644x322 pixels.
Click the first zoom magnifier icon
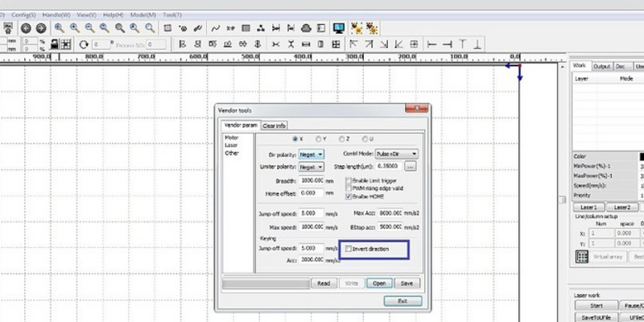tap(59, 28)
